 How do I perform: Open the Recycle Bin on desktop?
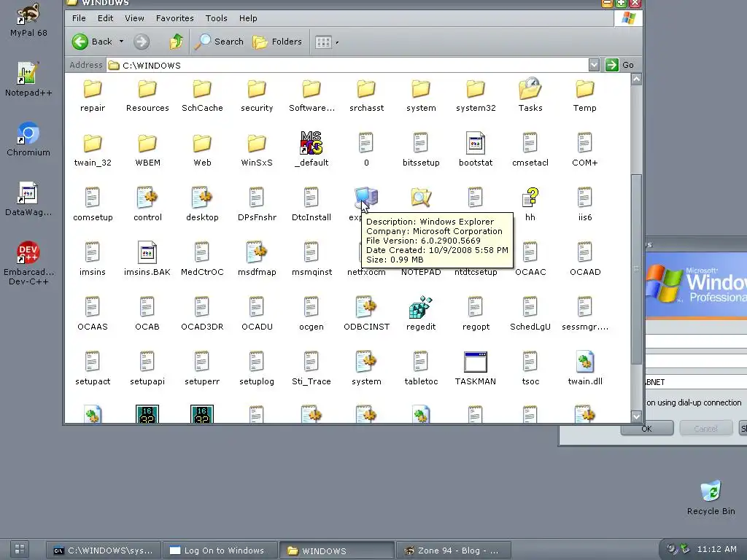(711, 497)
